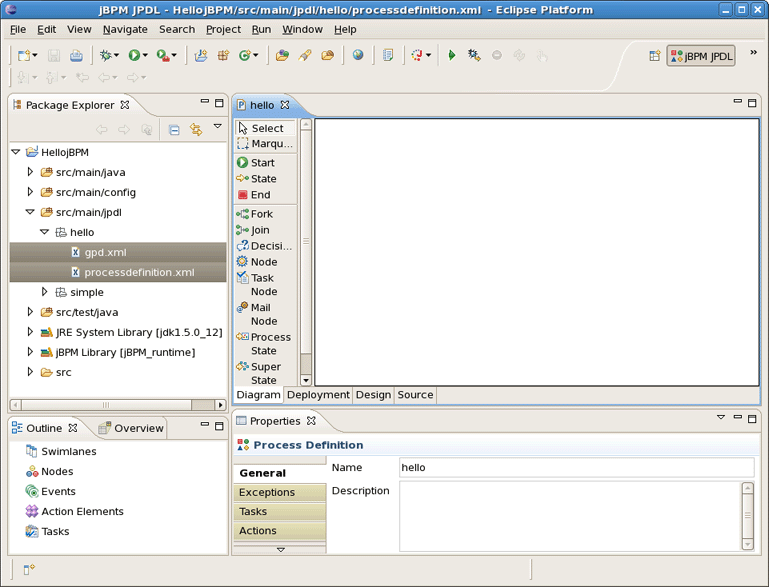Click inside the Description text area
The height and width of the screenshot is (587, 769).
click(570, 516)
